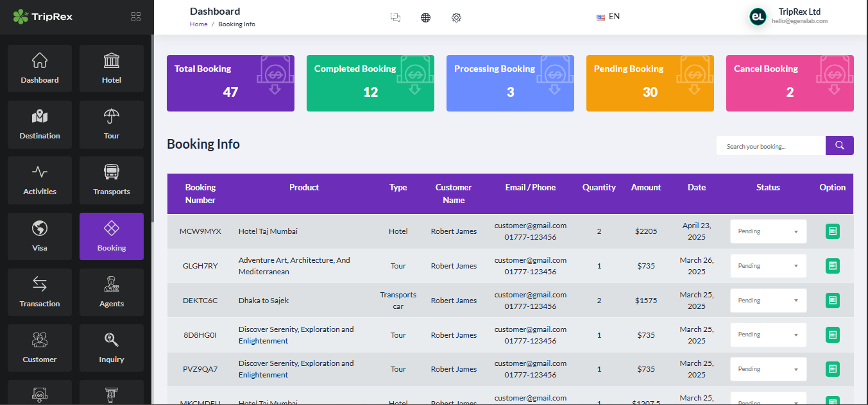Select the Visa sidebar menu item
Screen dimensions: 868x405
point(40,236)
